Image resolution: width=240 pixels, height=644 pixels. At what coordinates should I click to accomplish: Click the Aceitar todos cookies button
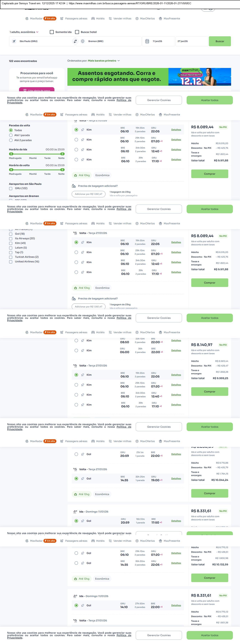click(210, 100)
